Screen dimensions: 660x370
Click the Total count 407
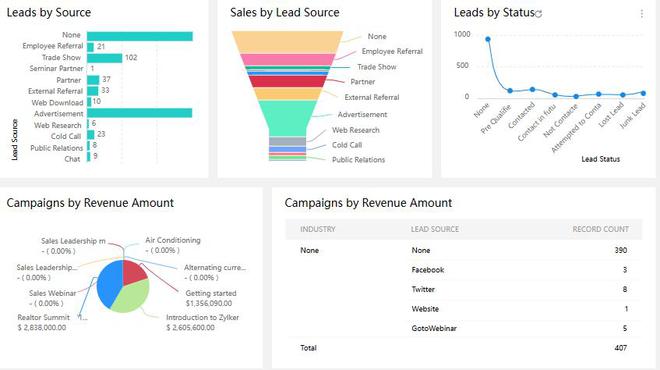(621, 348)
